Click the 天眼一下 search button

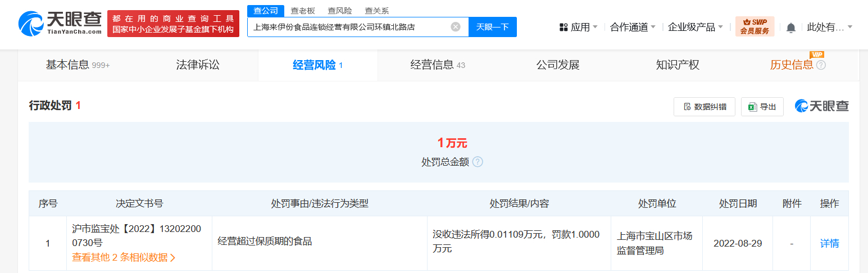point(493,27)
